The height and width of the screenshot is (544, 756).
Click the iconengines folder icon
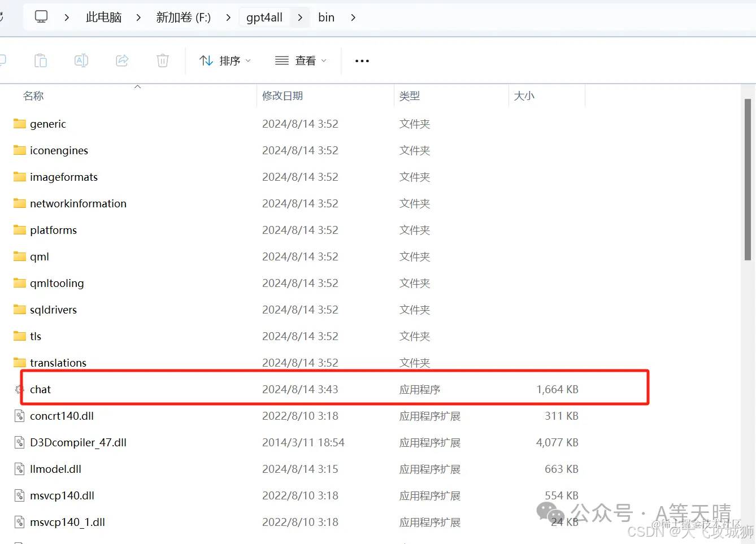coord(20,150)
